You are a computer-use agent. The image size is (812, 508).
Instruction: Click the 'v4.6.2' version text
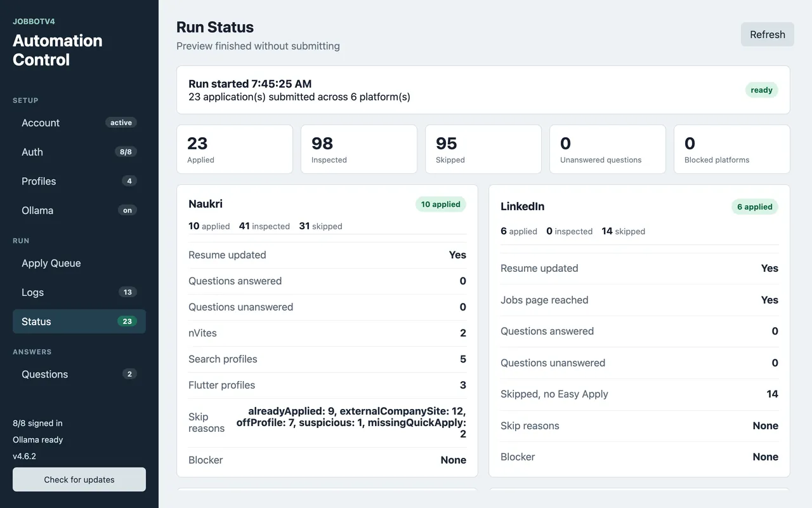click(x=25, y=456)
